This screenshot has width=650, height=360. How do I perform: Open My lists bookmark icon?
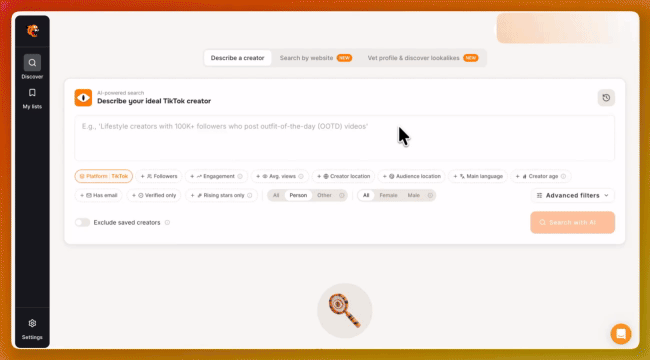pyautogui.click(x=32, y=92)
